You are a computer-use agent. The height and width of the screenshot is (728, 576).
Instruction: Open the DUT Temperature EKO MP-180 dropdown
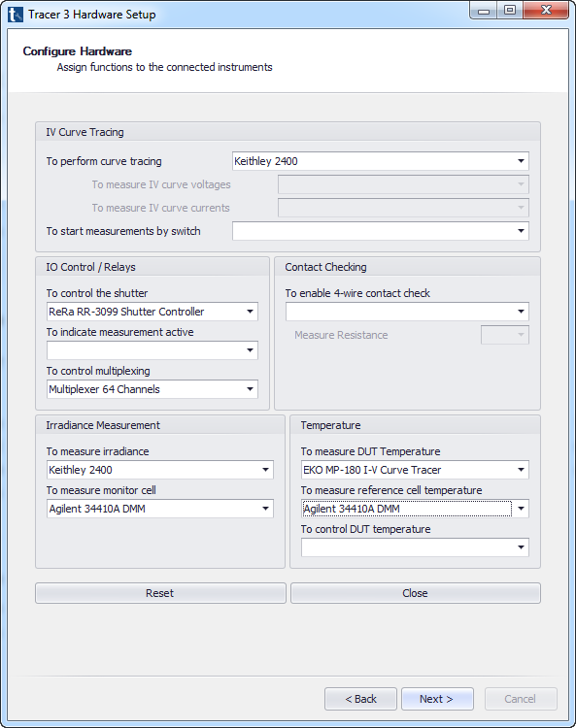click(415, 470)
